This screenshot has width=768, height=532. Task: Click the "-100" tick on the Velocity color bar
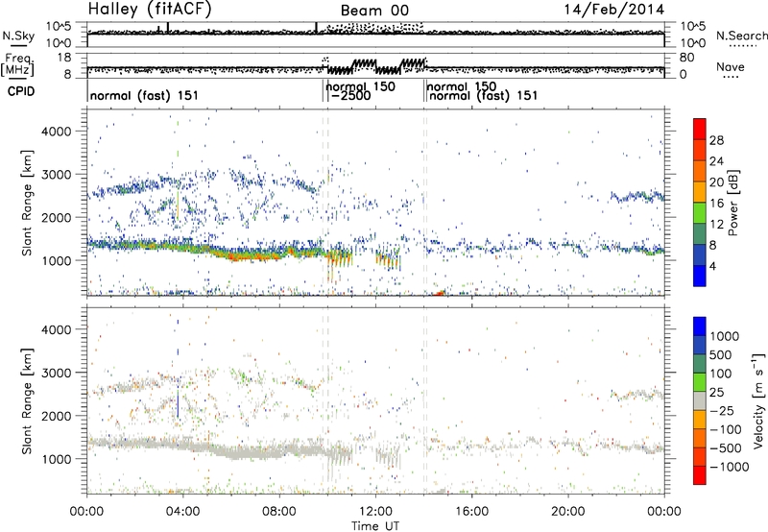pos(726,429)
